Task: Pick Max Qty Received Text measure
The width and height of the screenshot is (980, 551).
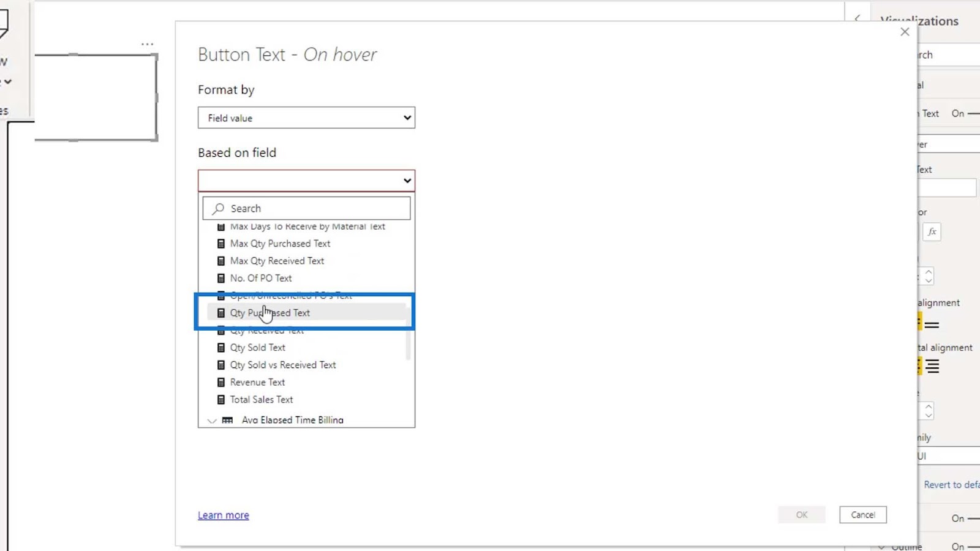Action: tap(277, 261)
